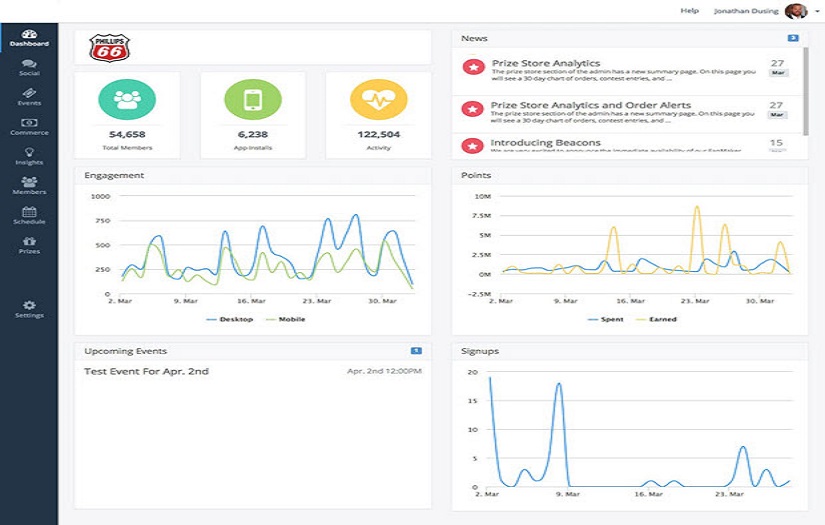Click the News panel blue badge
Viewport: 825px width, 525px height.
pyautogui.click(x=793, y=38)
